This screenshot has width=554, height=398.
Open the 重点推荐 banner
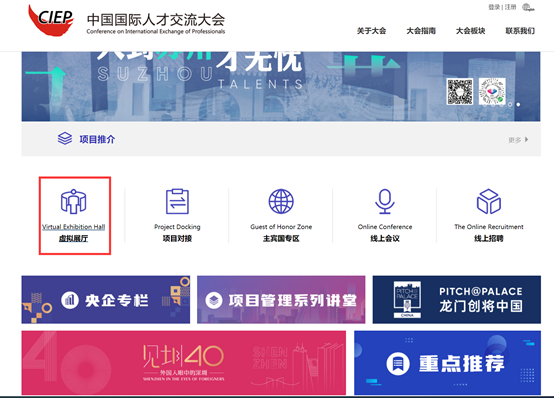click(x=447, y=363)
